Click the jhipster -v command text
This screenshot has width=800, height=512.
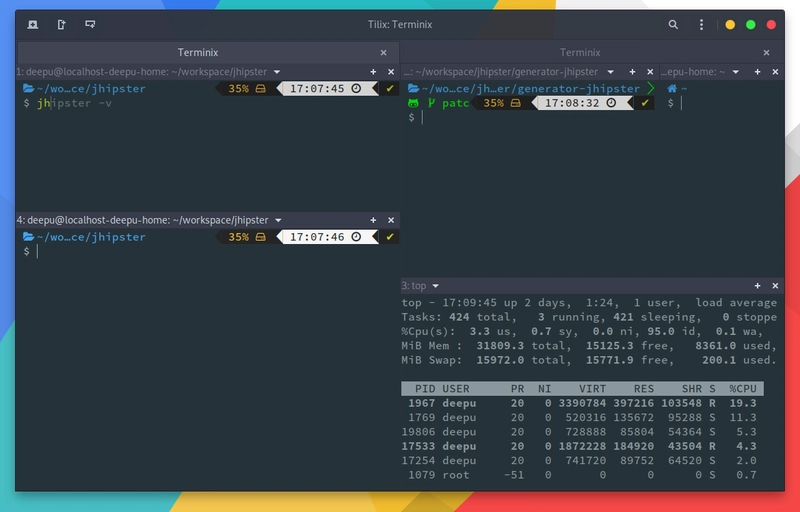[x=74, y=103]
